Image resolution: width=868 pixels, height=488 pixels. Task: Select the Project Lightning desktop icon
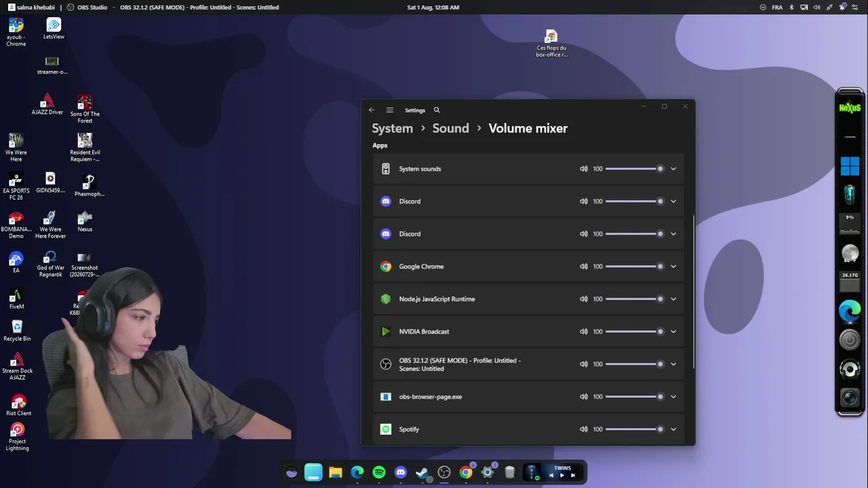pos(18,437)
